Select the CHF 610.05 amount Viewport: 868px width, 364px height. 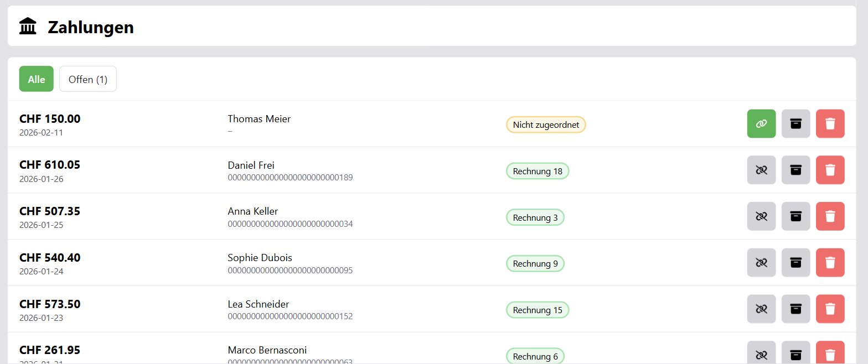pyautogui.click(x=50, y=165)
